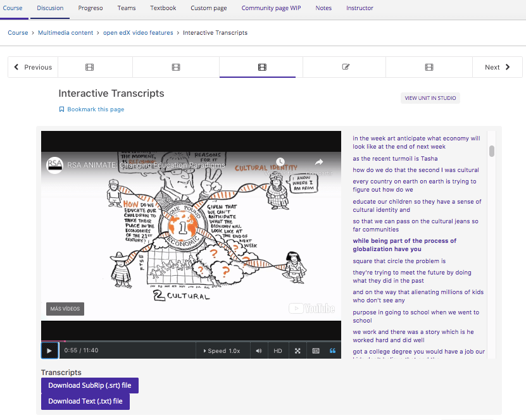Toggle closed captions icon
The height and width of the screenshot is (420, 526).
point(315,351)
